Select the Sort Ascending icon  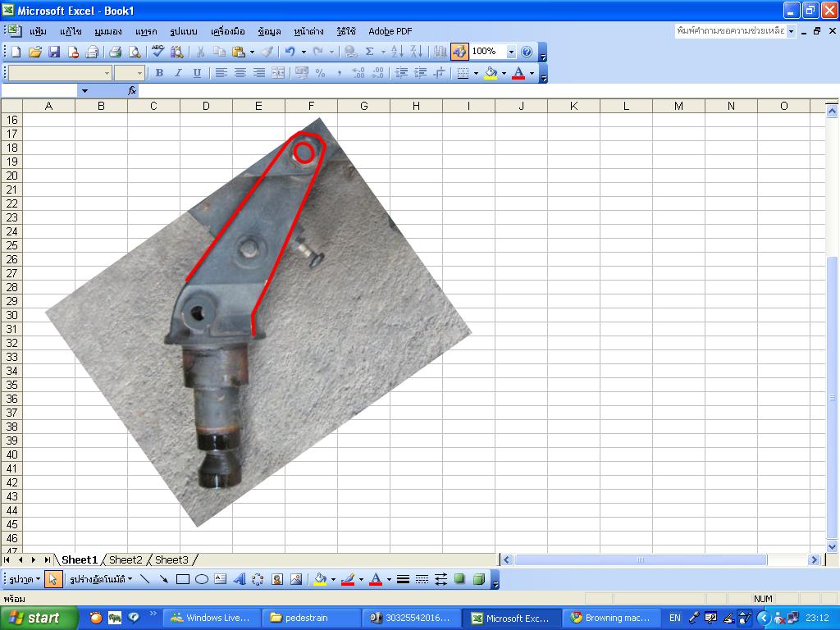pos(397,52)
